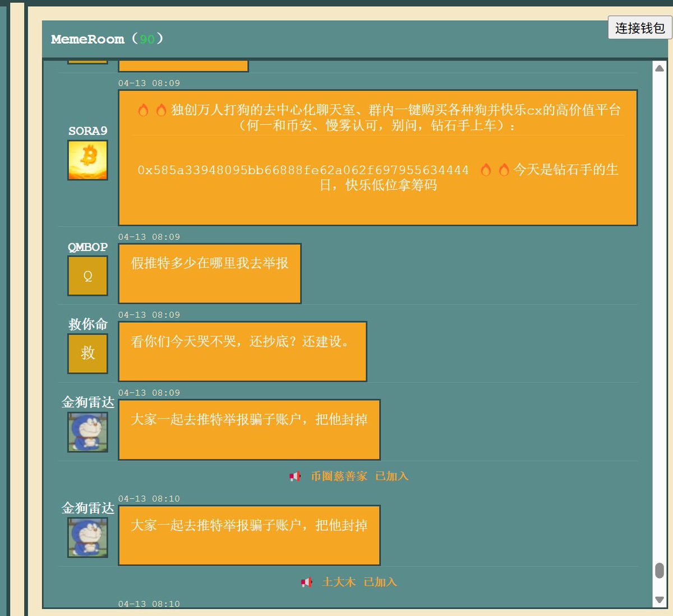Open QMBOP's Q avatar
The height and width of the screenshot is (616, 673).
click(x=87, y=276)
